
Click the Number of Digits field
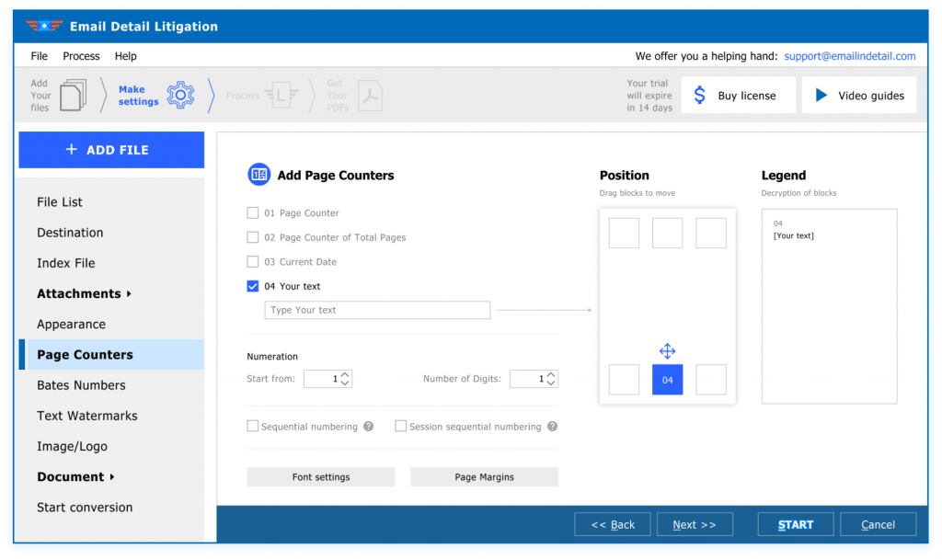coord(534,379)
